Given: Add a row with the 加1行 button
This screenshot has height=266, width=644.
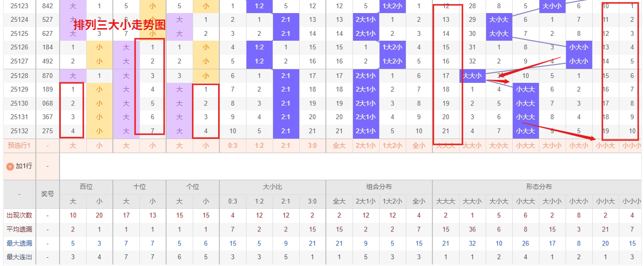Looking at the screenshot, I should (x=19, y=166).
